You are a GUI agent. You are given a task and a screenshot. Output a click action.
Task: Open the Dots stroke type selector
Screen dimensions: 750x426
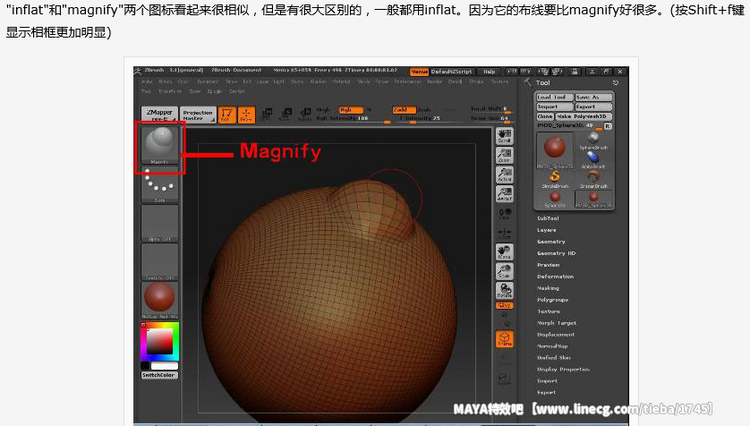point(160,185)
